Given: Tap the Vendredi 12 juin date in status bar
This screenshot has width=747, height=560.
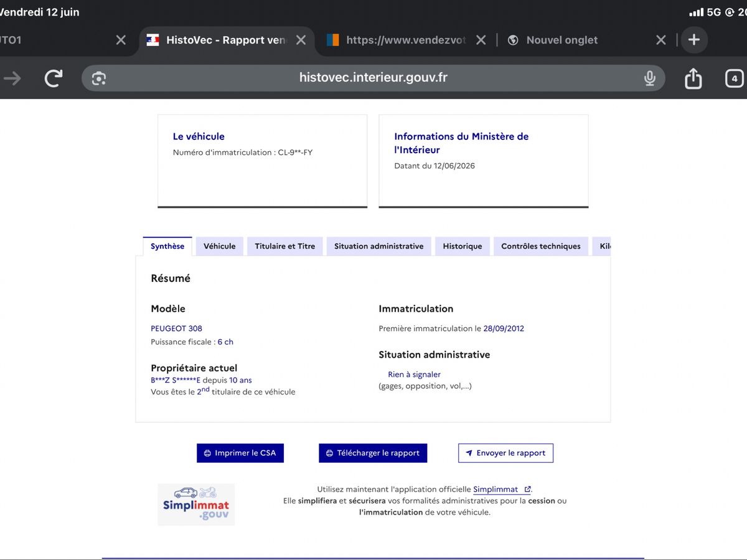Looking at the screenshot, I should [40, 12].
